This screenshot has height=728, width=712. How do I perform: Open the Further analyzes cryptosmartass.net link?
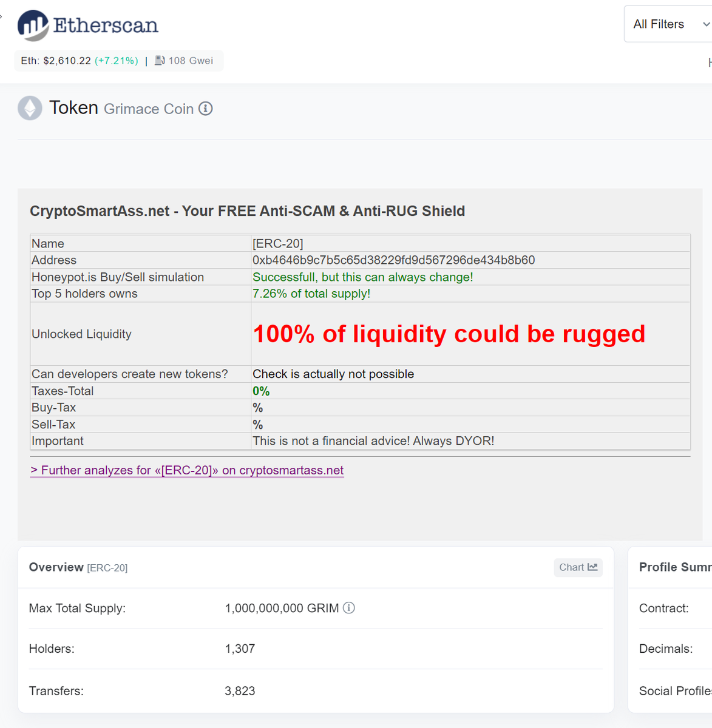pyautogui.click(x=187, y=470)
